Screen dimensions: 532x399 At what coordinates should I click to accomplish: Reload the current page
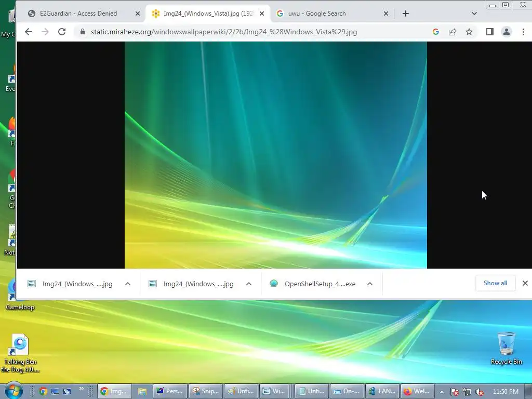pyautogui.click(x=62, y=32)
